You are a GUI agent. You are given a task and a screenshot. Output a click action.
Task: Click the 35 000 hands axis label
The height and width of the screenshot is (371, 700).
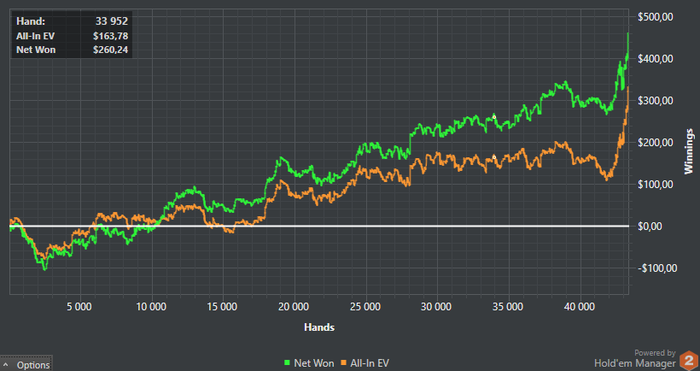508,307
